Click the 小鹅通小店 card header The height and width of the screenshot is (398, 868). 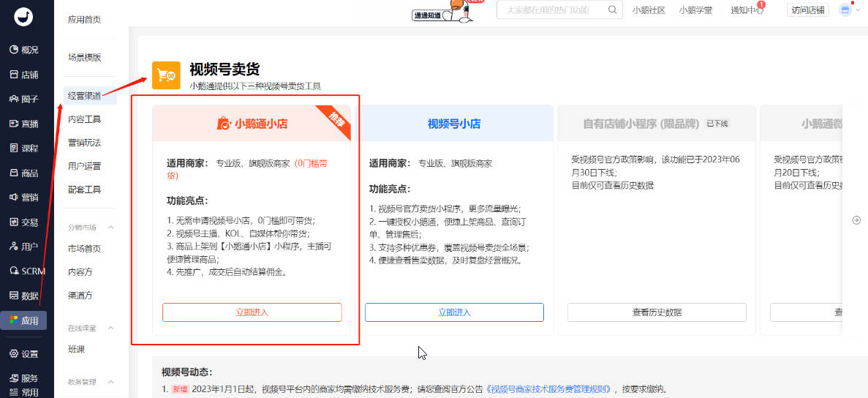pyautogui.click(x=252, y=124)
